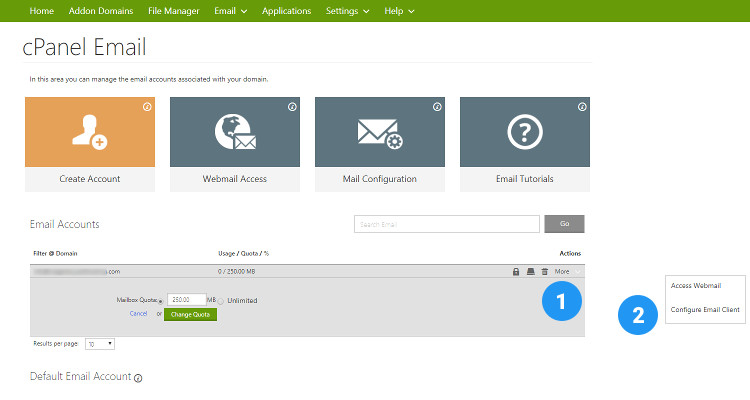Click the Mailbox Quota value field
Screen dimensions: 750x400
pyautogui.click(x=187, y=300)
